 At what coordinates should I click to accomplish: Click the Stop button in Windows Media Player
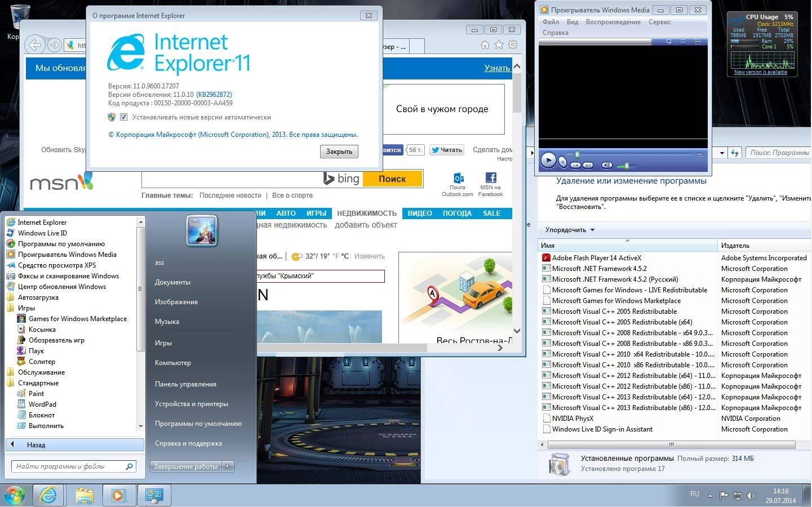tap(562, 162)
